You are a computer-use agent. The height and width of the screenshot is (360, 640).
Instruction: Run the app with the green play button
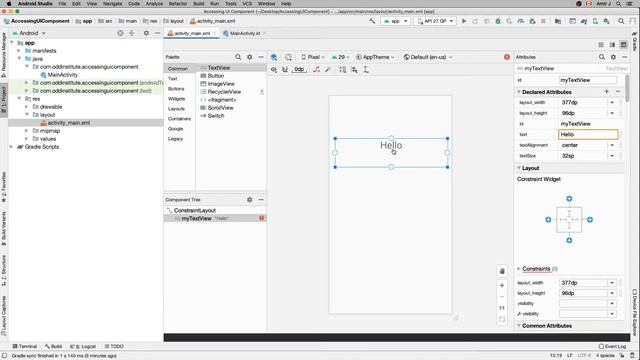464,21
